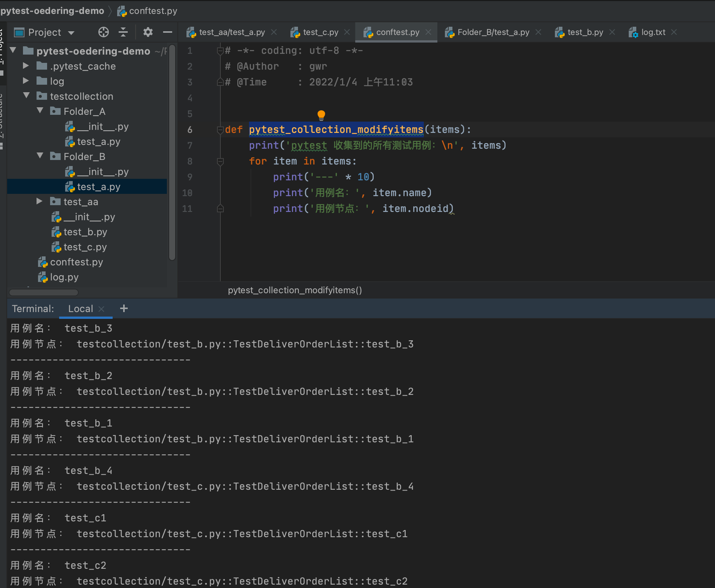Close the Local terminal tab
The width and height of the screenshot is (715, 588).
click(101, 309)
